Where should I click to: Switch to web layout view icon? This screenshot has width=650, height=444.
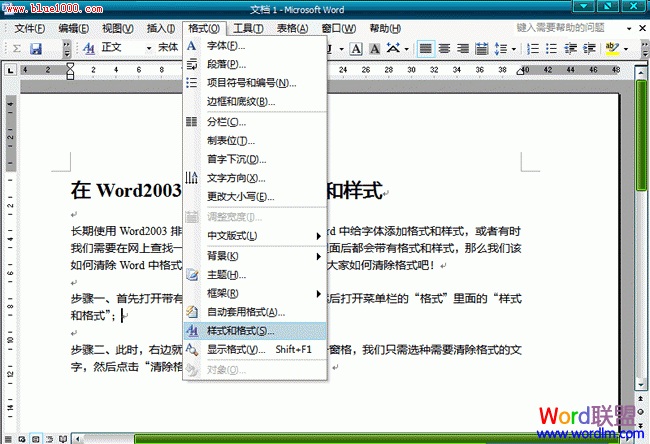coord(22,439)
